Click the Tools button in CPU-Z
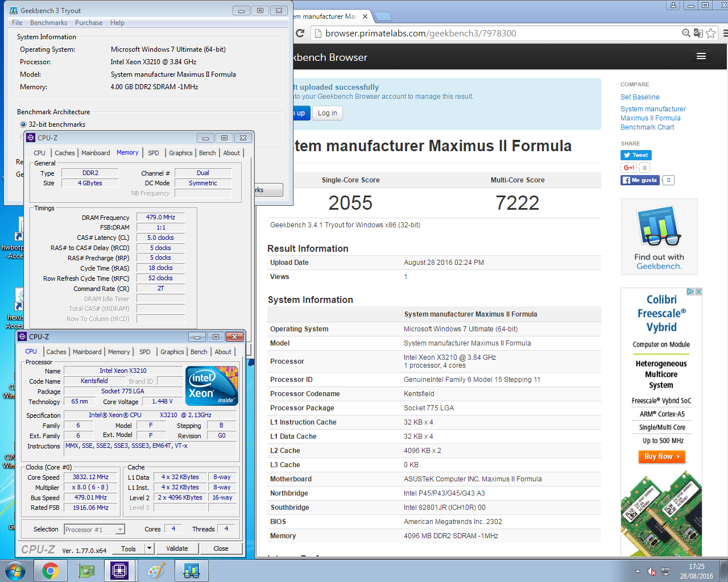Viewport: 728px width, 582px height. pyautogui.click(x=129, y=548)
